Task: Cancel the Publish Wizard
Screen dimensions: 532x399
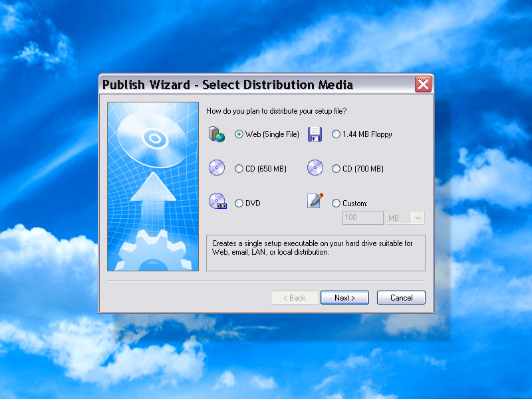Action: point(401,297)
